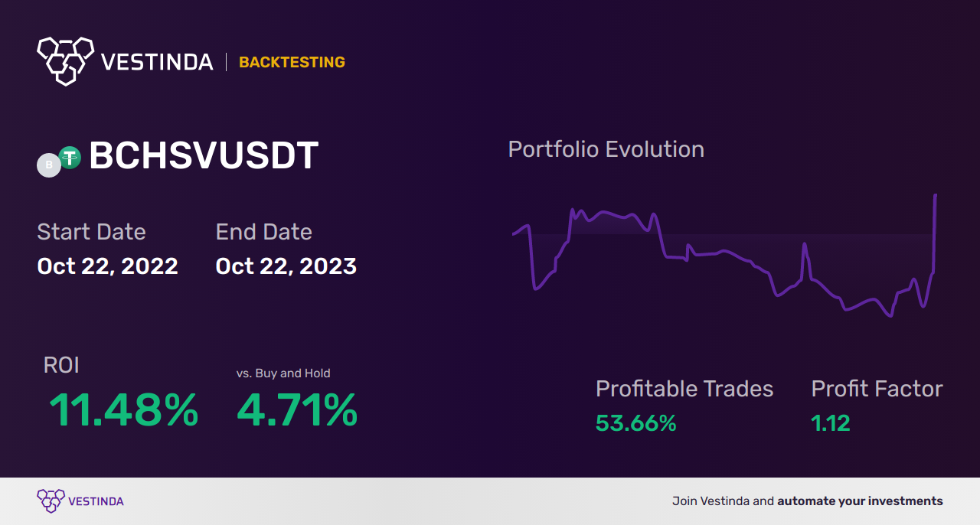Select the Start Date value Oct 22, 2022
This screenshot has height=525, width=980.
point(108,266)
